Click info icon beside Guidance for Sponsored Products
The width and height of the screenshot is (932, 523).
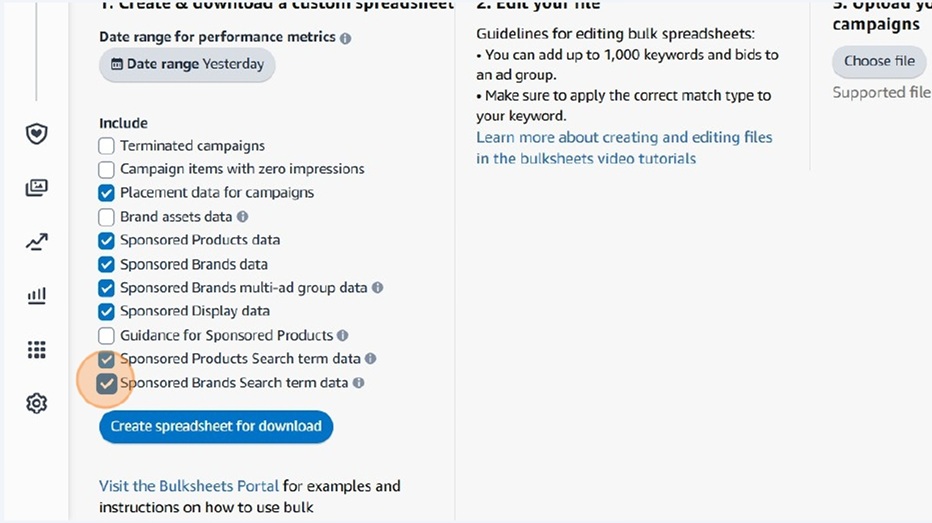coord(342,335)
